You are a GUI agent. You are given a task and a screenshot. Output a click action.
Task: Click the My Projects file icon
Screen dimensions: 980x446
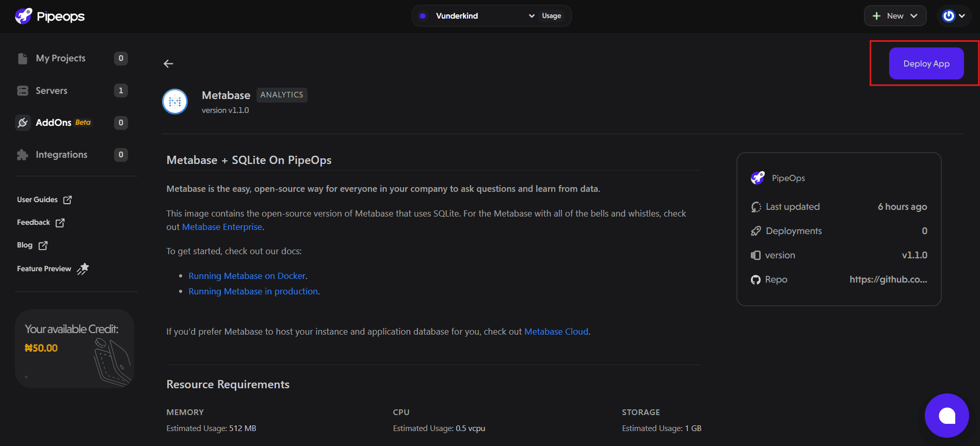coord(22,58)
